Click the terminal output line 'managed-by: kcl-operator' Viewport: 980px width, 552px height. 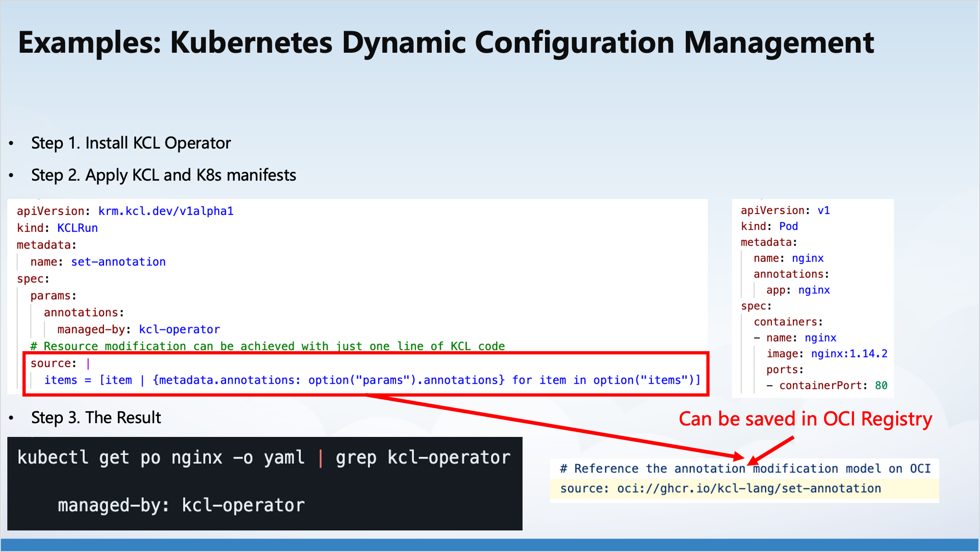click(x=181, y=505)
